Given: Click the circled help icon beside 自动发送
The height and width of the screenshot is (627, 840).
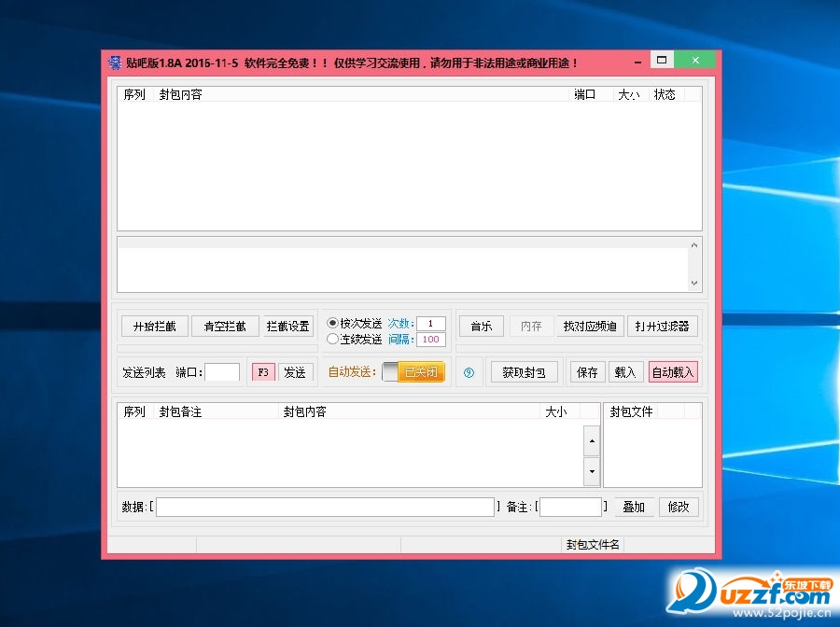Looking at the screenshot, I should pos(469,372).
